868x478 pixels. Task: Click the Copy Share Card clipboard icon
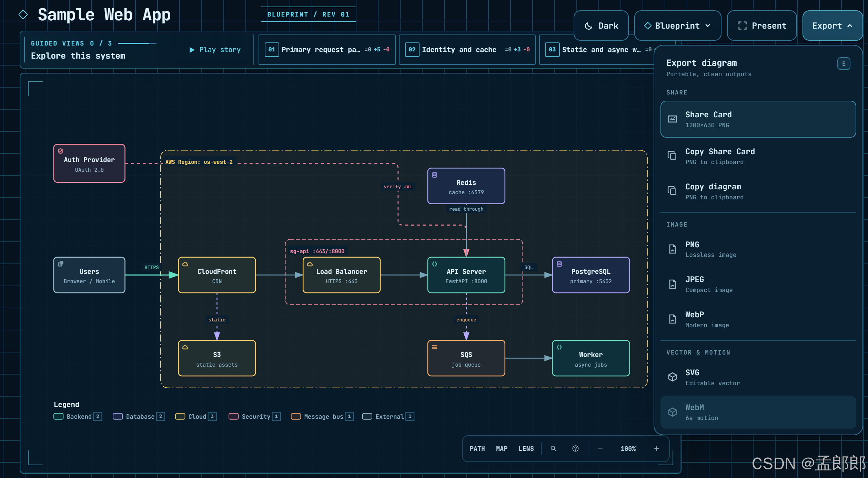[x=672, y=156]
